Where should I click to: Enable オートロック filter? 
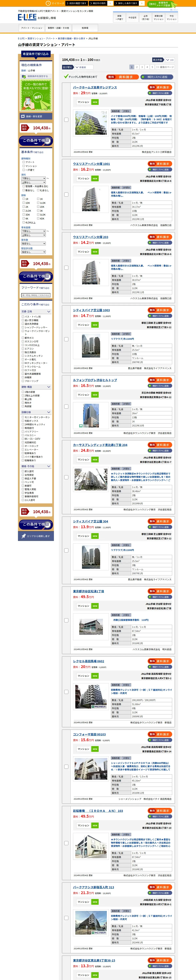click(23, 446)
